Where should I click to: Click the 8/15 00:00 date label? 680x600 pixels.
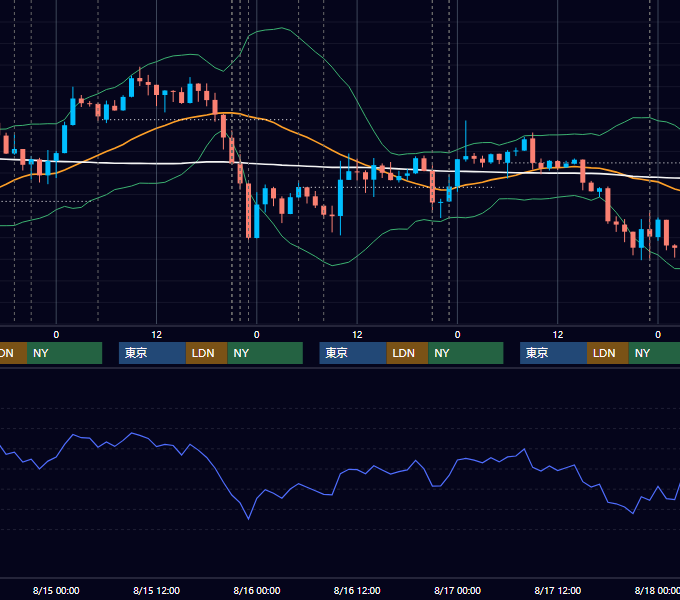56,590
